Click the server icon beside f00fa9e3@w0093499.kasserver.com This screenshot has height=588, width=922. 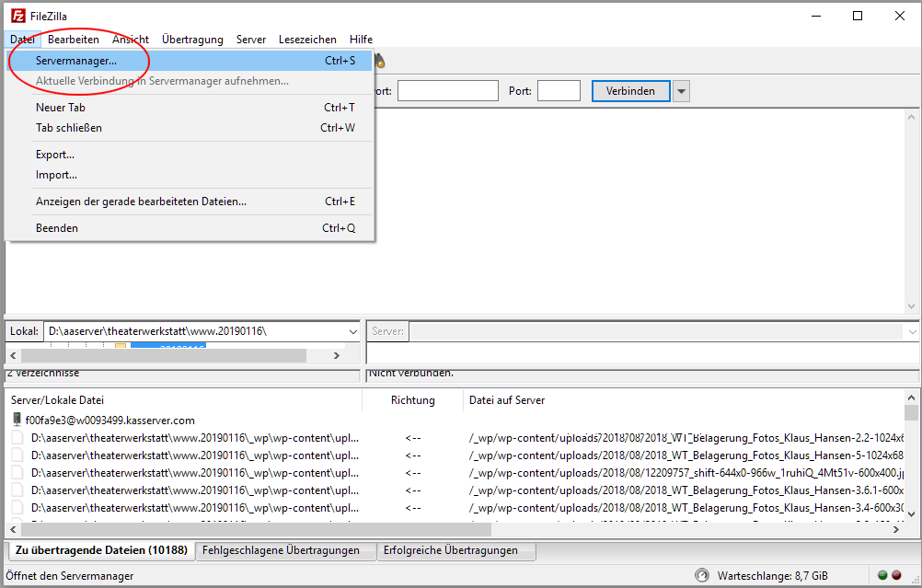(x=17, y=420)
